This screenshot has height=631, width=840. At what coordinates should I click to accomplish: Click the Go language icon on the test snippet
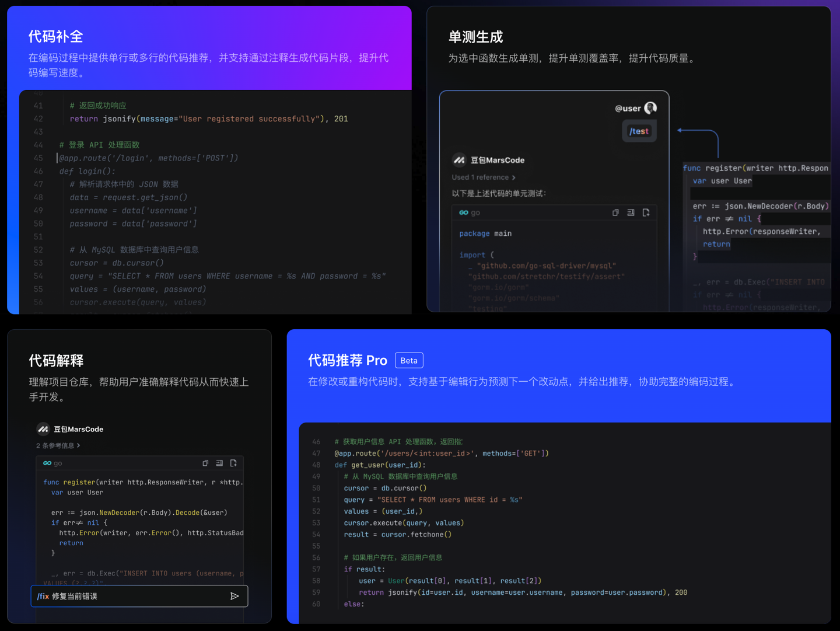pyautogui.click(x=464, y=212)
